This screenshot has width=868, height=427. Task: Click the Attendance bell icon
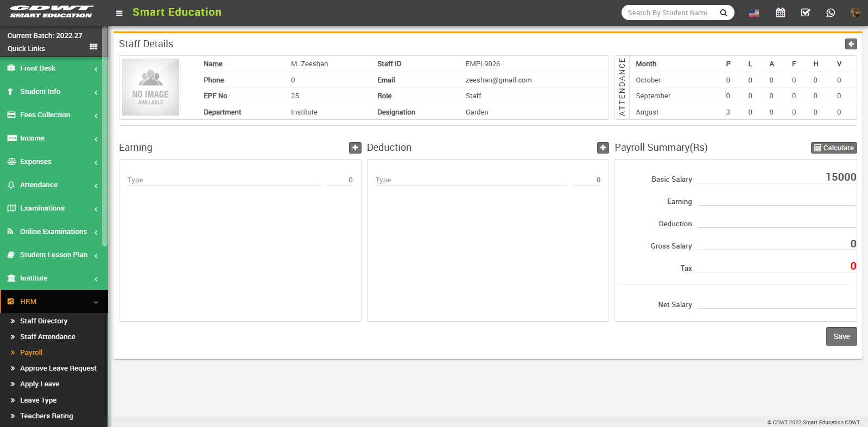(x=11, y=185)
